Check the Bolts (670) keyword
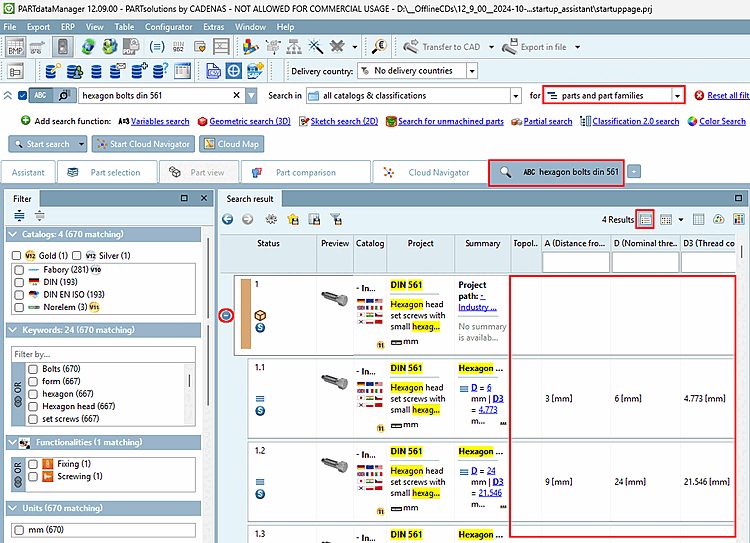Screen dimensions: 750x543 [x=33, y=369]
